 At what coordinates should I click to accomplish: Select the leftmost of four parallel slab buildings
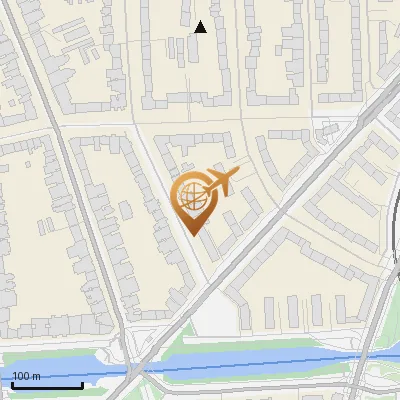(269, 313)
